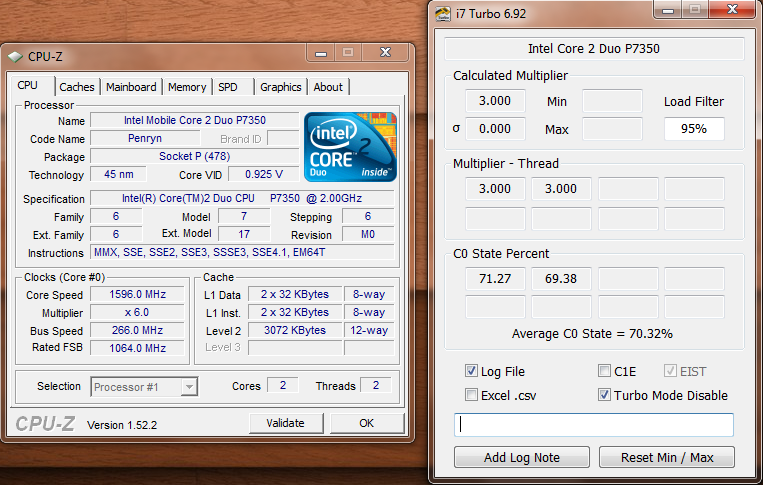Open the Mainboard tab
The height and width of the screenshot is (485, 763).
point(131,87)
